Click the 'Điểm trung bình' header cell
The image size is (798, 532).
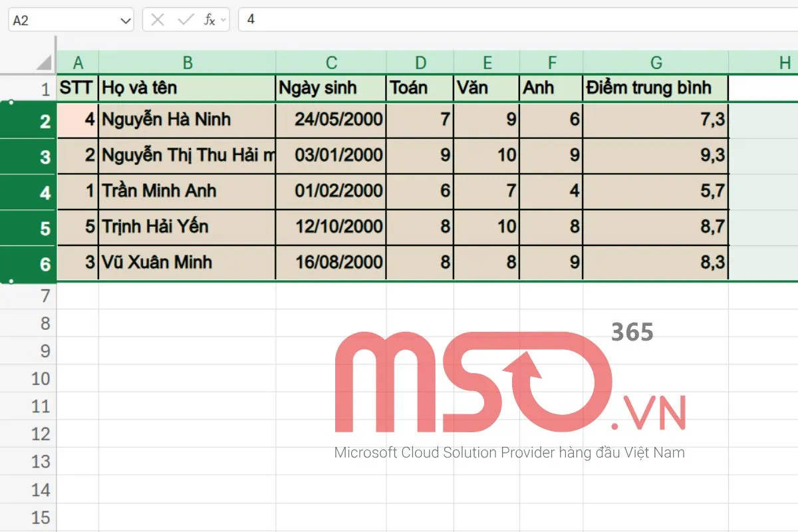pos(656,88)
